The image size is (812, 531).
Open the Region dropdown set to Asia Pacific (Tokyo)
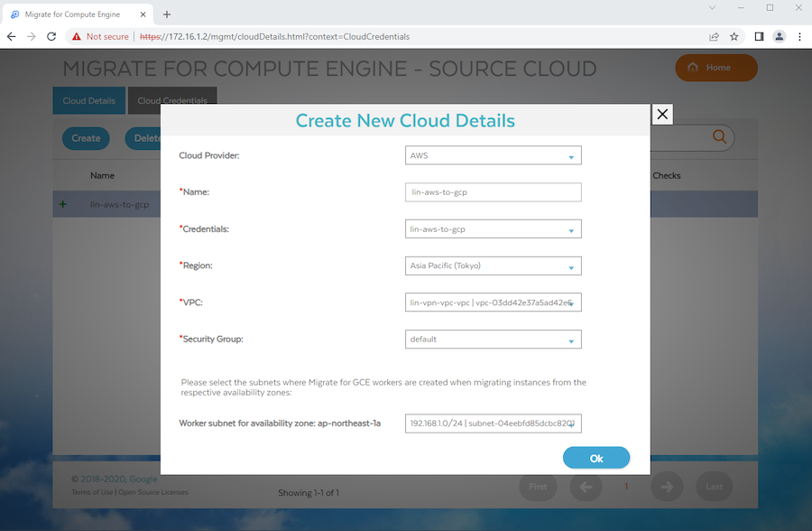[570, 265]
